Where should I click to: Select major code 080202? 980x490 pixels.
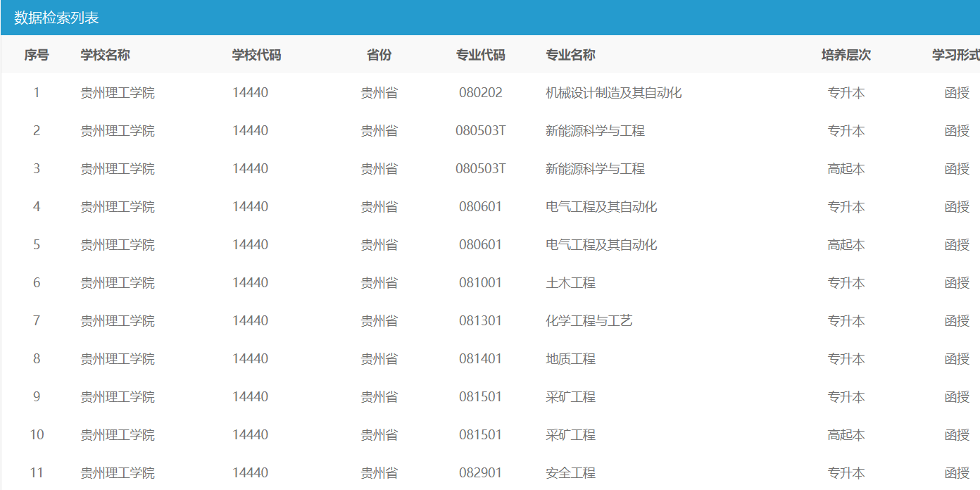coord(481,93)
